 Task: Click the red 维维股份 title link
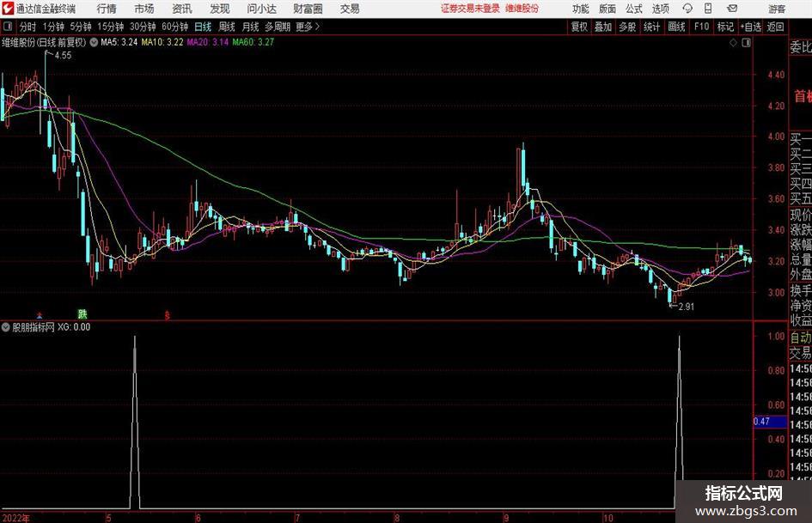522,9
